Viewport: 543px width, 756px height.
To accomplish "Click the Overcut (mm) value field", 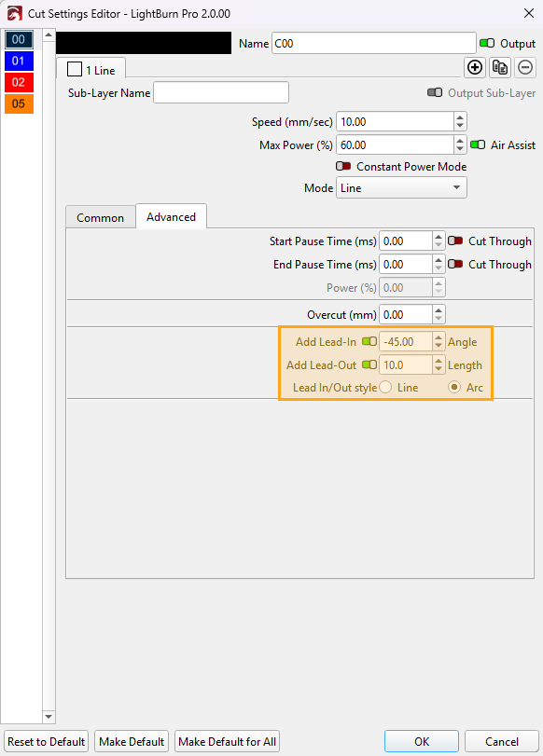I will 406,315.
